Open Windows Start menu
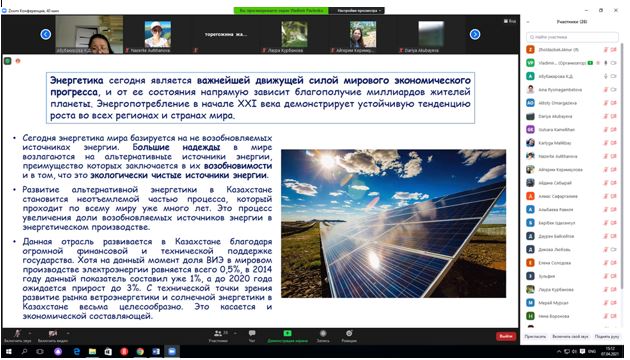The width and height of the screenshot is (630, 360). coord(8,352)
